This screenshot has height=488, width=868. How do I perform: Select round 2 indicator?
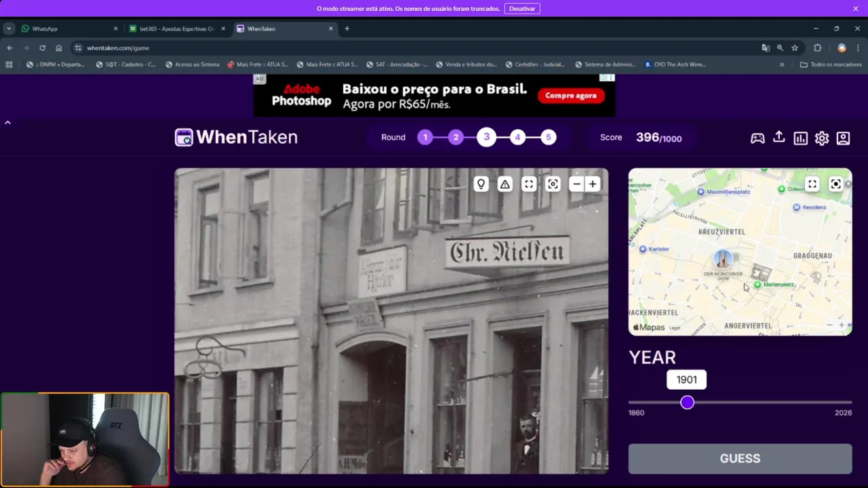[x=456, y=137]
